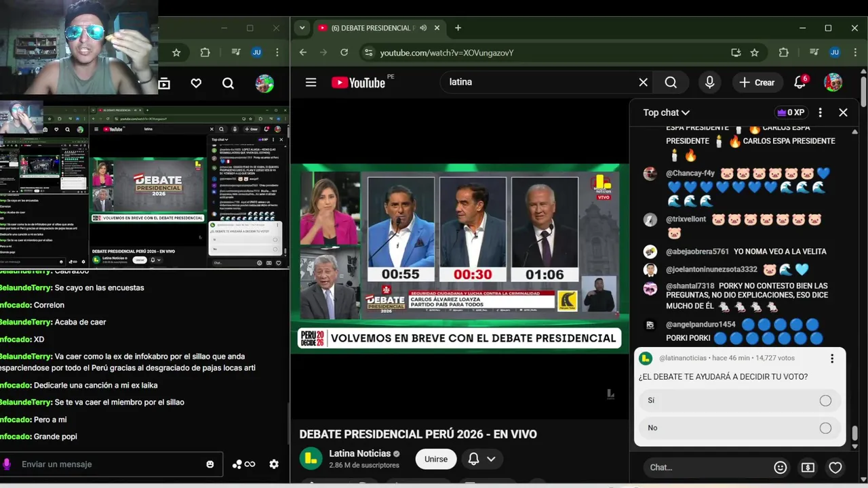This screenshot has height=488, width=868.
Task: Click the Unirse button
Action: pyautogui.click(x=436, y=459)
